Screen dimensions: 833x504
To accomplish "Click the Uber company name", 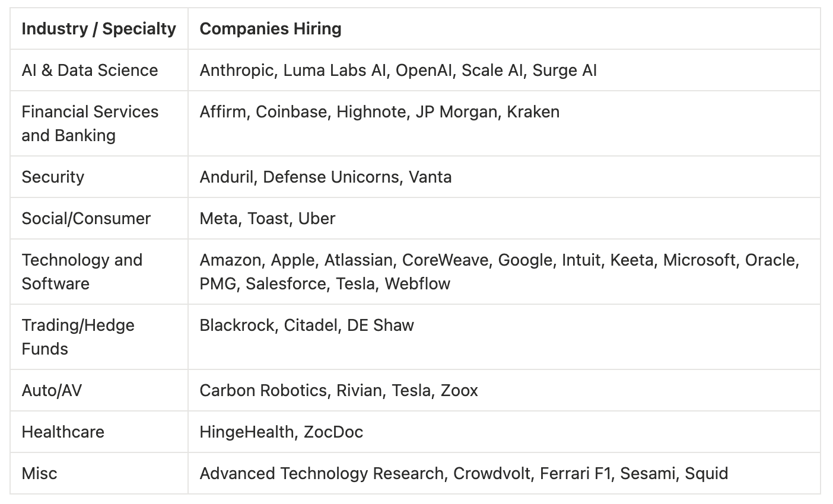I will 317,219.
